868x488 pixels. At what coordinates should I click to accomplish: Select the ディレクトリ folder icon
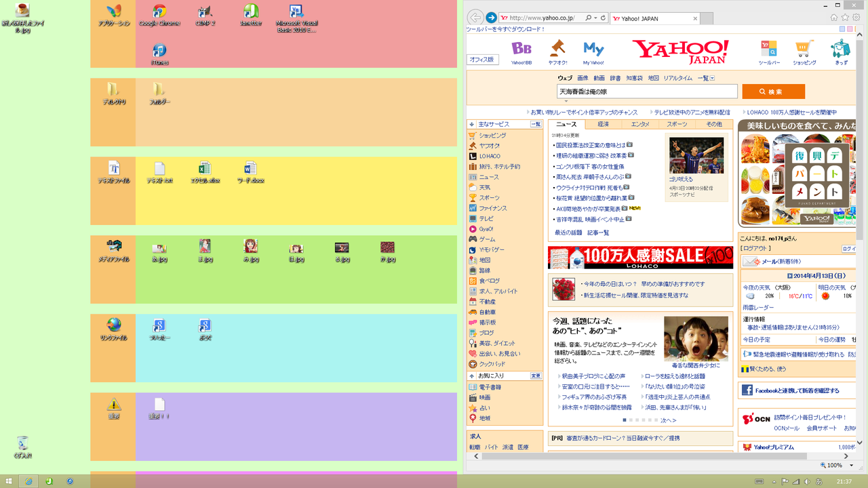[114, 94]
